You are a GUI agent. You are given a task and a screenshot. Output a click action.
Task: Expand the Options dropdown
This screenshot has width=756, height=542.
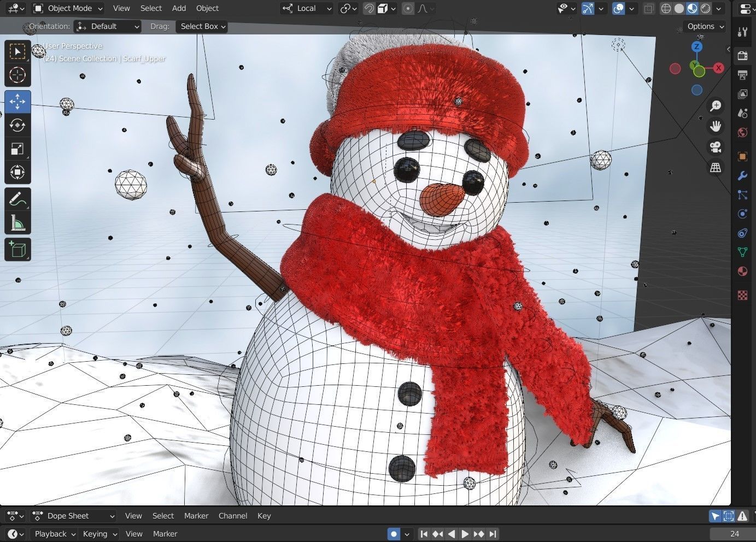[705, 26]
